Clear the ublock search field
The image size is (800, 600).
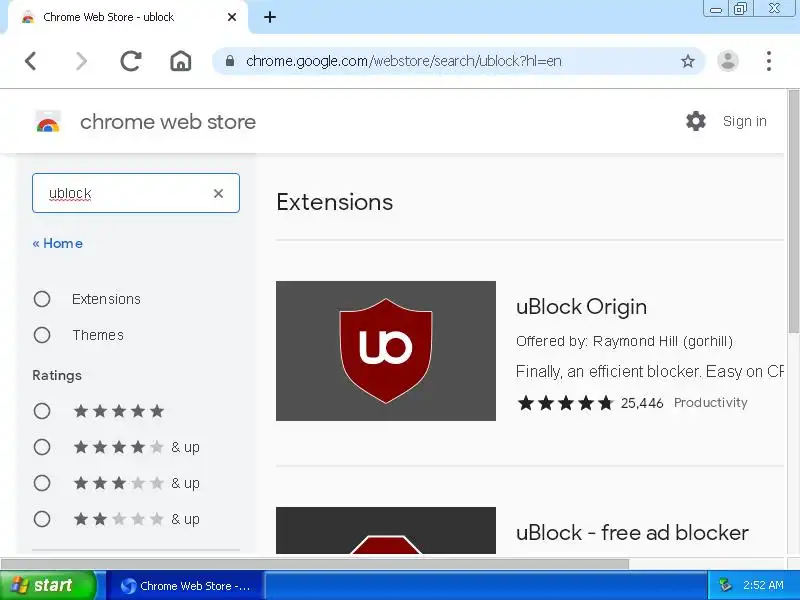218,193
